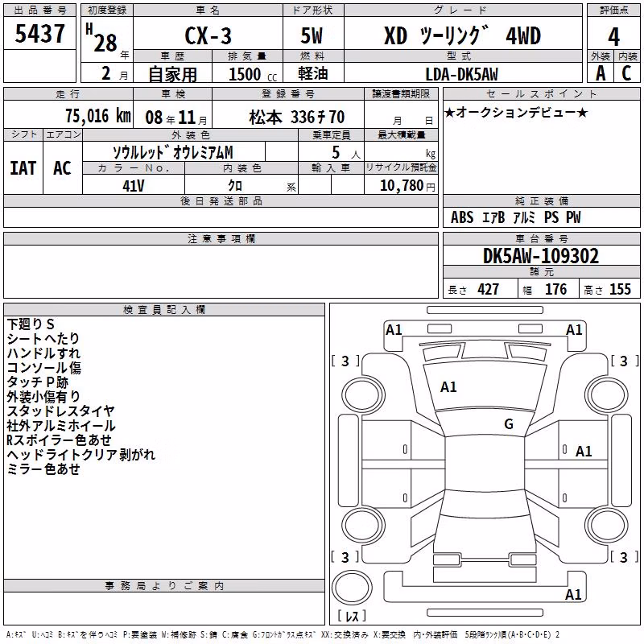Click the 注意事項欄 section header
This screenshot has width=644, height=644.
221,238
